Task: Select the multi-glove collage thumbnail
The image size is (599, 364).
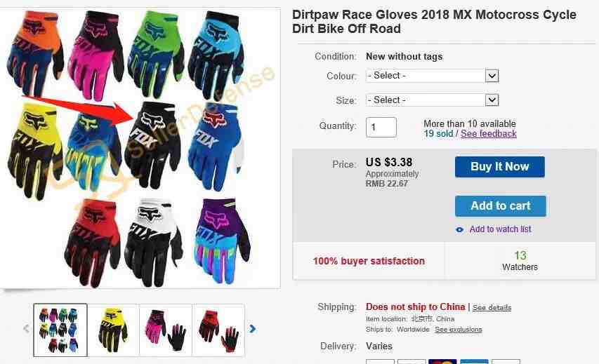Action: click(60, 330)
